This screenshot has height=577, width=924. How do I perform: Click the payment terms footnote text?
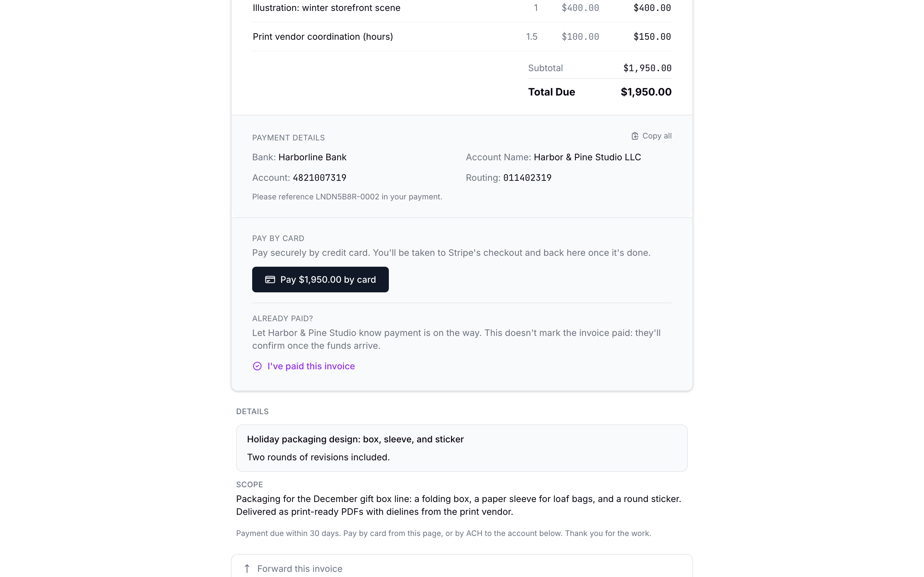click(x=444, y=533)
